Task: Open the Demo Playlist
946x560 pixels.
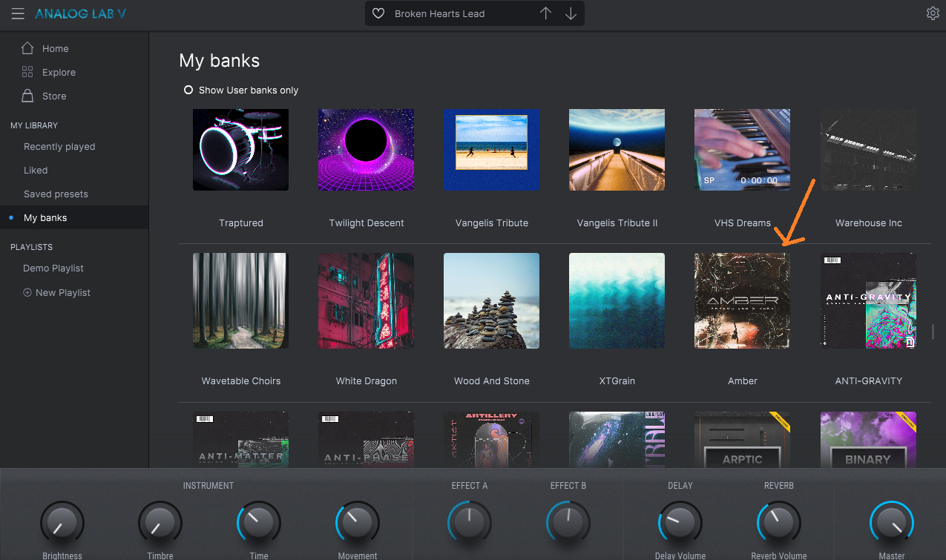Action: (x=53, y=268)
